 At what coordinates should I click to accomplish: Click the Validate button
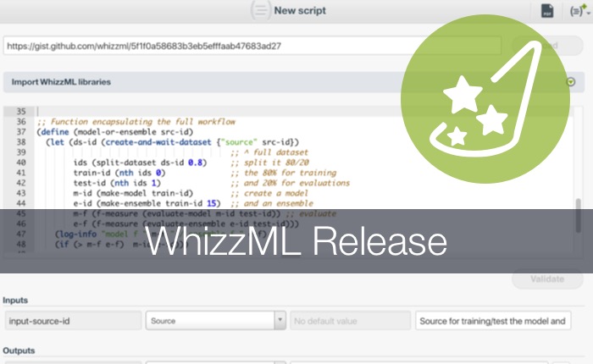tap(547, 279)
